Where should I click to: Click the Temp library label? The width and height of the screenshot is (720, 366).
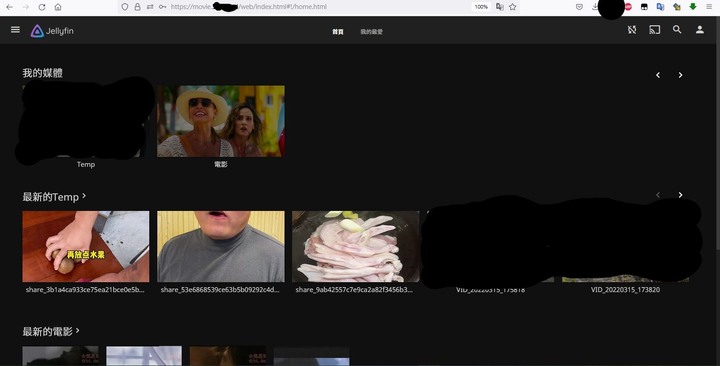click(86, 164)
